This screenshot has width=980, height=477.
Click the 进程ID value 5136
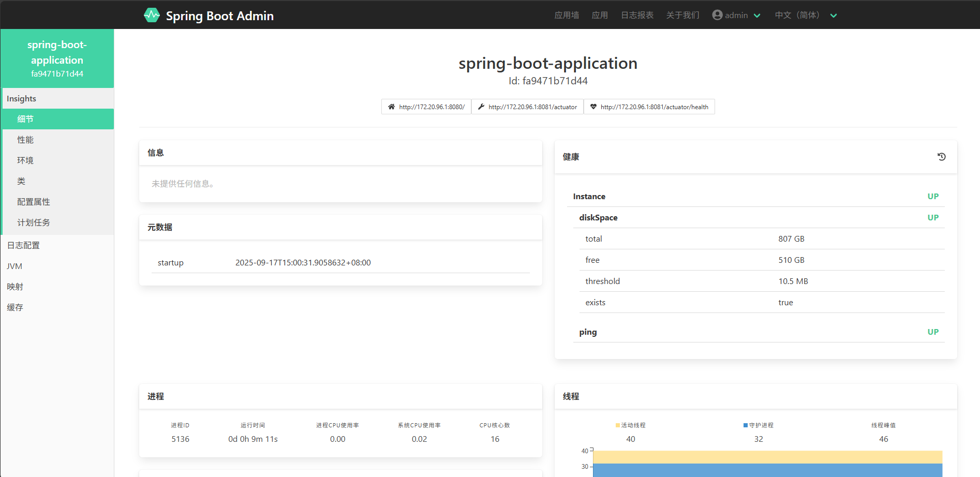[x=180, y=439]
